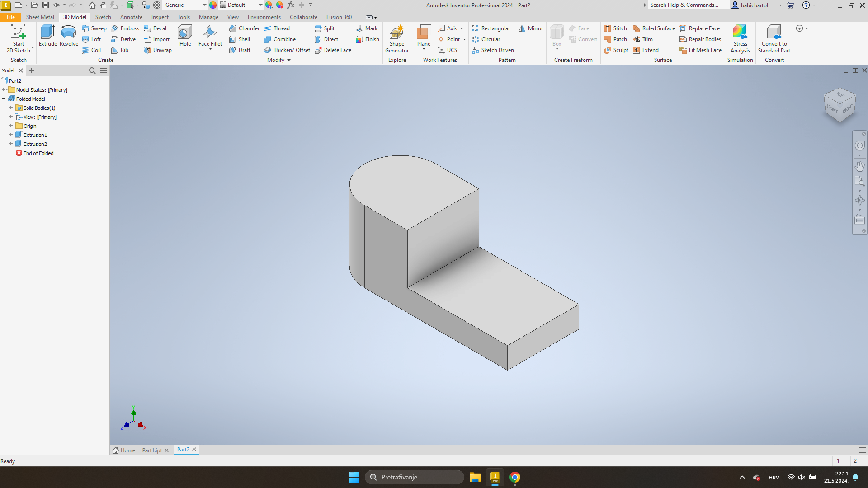Viewport: 868px width, 488px height.
Task: Open the Inspect menu
Action: click(x=160, y=17)
